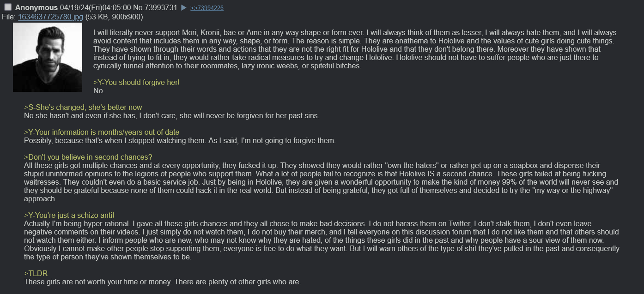Screen dimensions: 644x294
Task: Open the 1634637725780.jpg file link
Action: click(x=51, y=17)
